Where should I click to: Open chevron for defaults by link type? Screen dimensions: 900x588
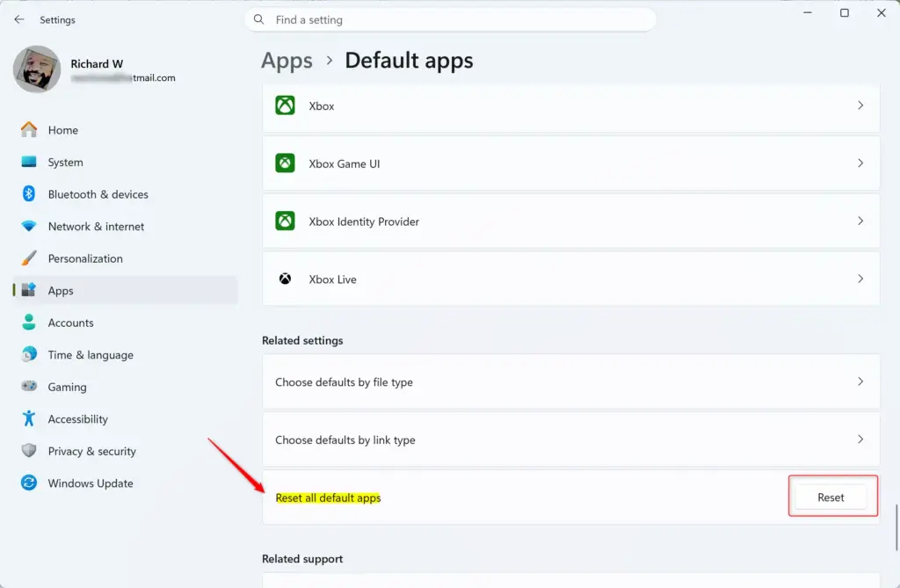[x=860, y=439]
